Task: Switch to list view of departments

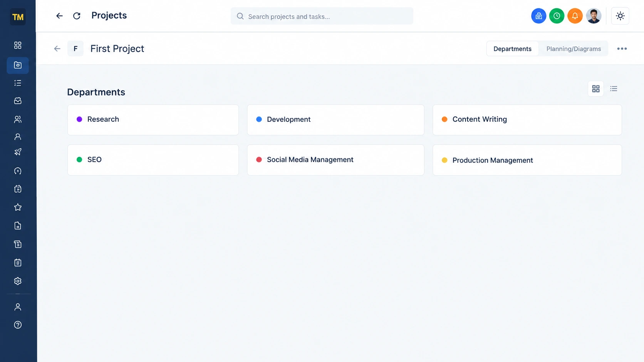Action: (614, 89)
